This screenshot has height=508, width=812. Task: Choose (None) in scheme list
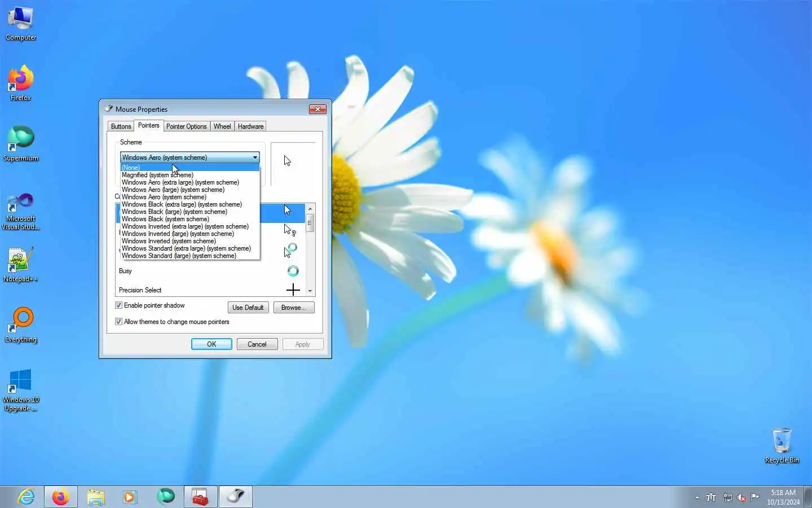(x=190, y=168)
